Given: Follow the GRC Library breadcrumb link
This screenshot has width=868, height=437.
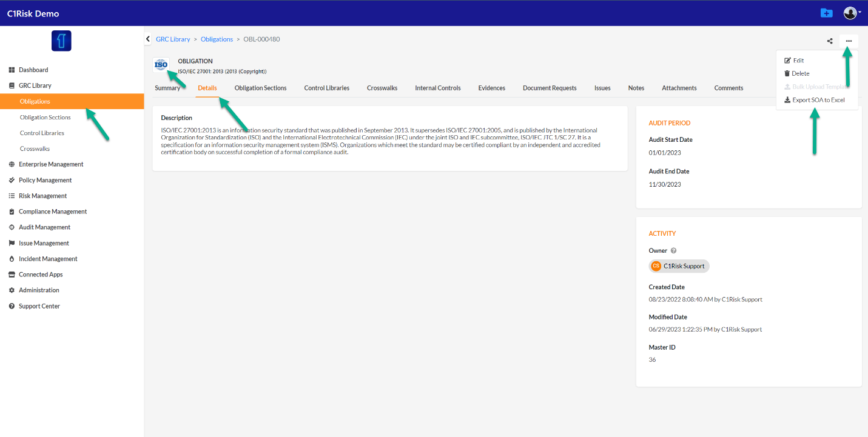Looking at the screenshot, I should pos(173,39).
